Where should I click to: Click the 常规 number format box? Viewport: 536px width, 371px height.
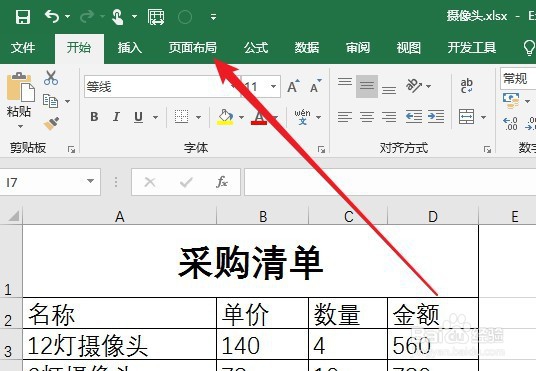[518, 79]
